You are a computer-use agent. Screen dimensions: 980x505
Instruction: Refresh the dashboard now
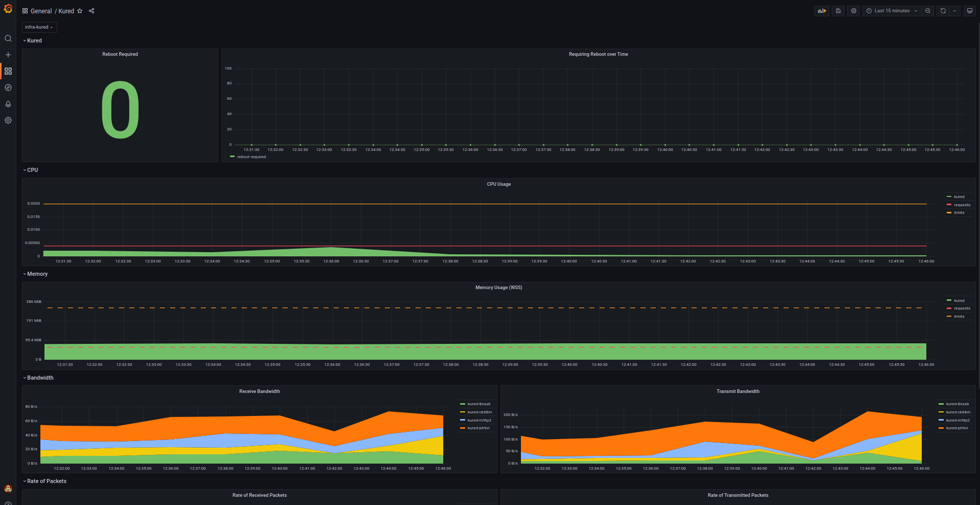point(943,11)
